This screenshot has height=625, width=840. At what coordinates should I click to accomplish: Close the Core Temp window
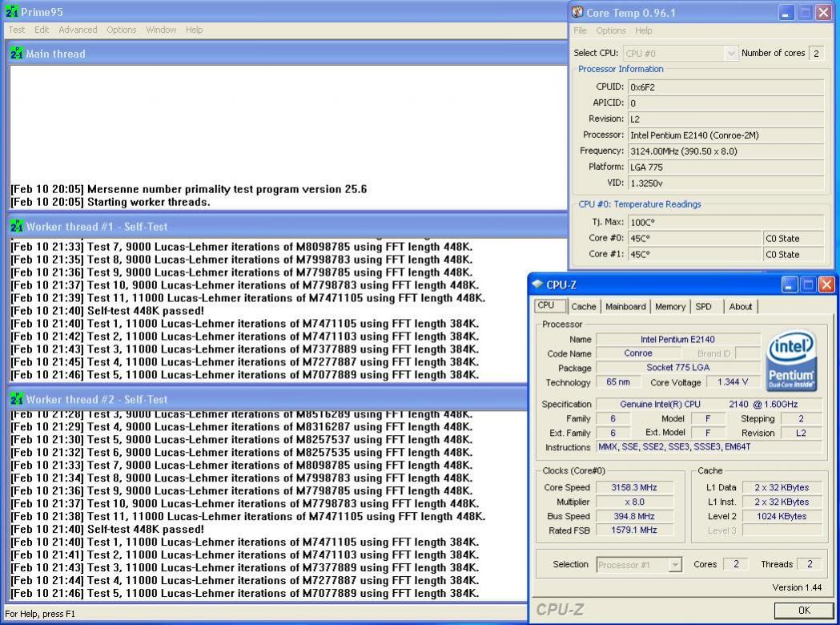pos(823,12)
